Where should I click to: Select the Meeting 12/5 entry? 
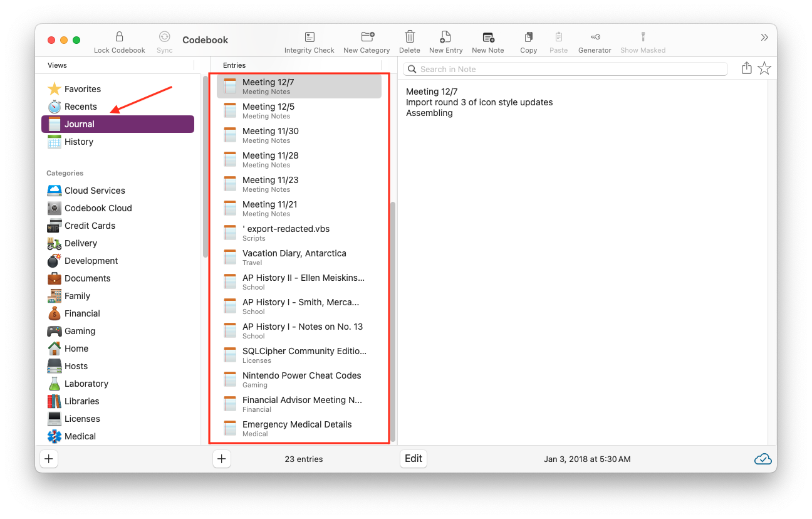(x=299, y=111)
